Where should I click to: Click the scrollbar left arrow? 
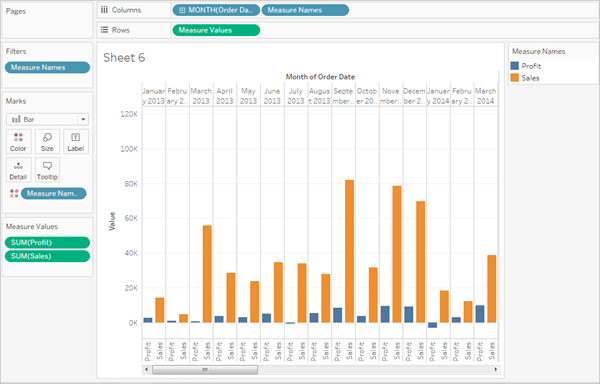click(x=146, y=369)
